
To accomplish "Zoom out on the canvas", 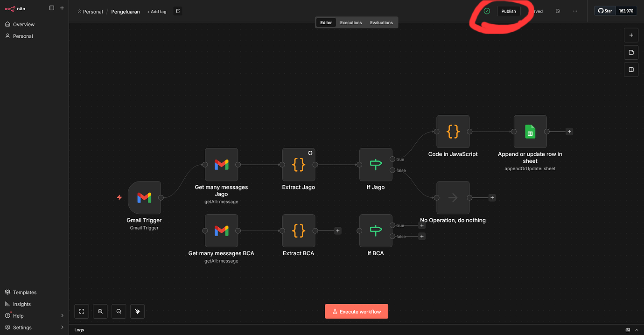I will click(119, 311).
